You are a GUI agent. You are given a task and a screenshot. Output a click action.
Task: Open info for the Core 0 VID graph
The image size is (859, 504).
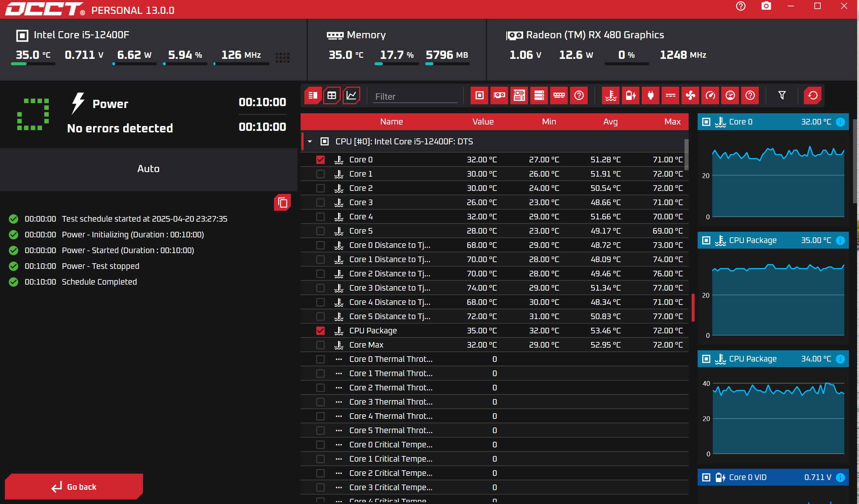840,477
